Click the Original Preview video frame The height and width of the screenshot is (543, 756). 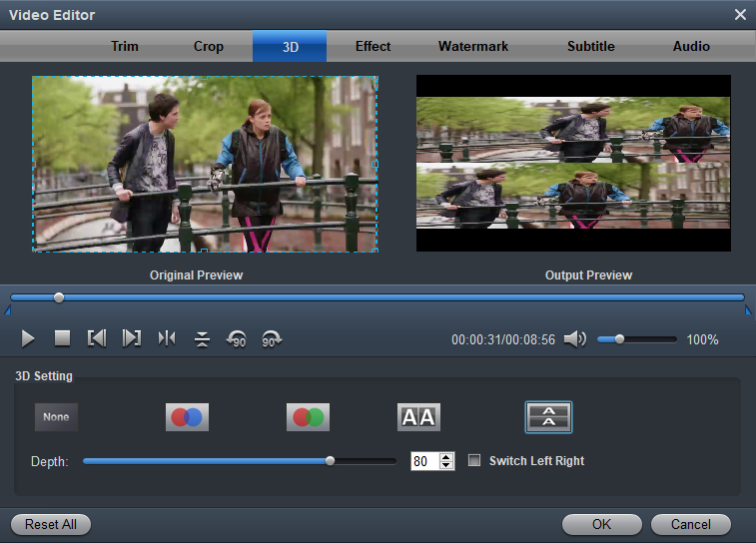[x=205, y=164]
